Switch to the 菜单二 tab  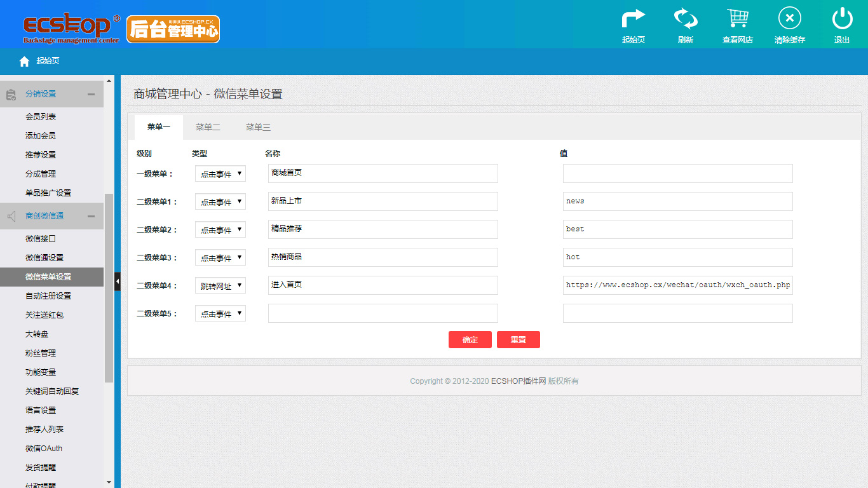(208, 127)
